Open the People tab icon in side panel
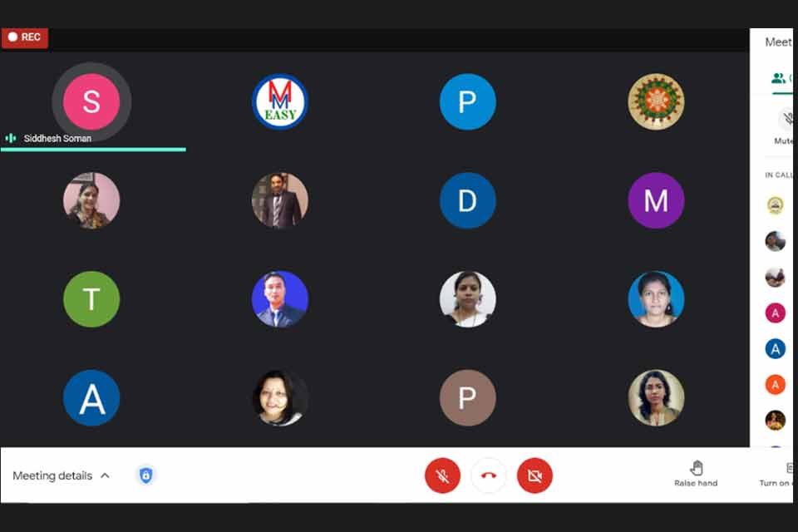Viewport: 798px width, 532px height. tap(778, 78)
